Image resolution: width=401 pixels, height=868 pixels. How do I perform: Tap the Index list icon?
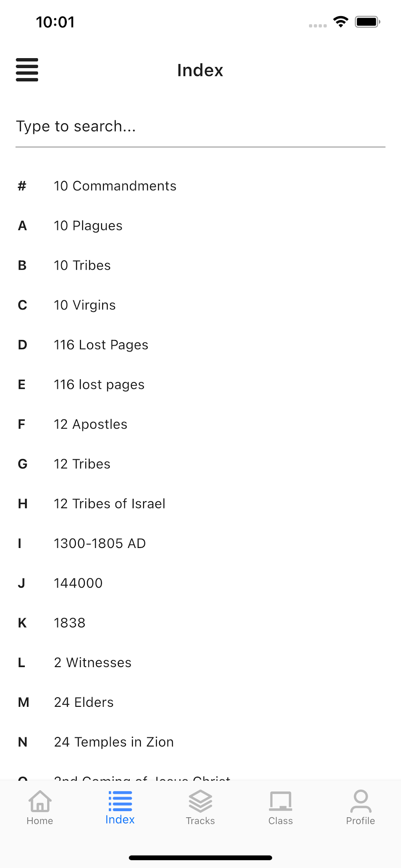(120, 801)
